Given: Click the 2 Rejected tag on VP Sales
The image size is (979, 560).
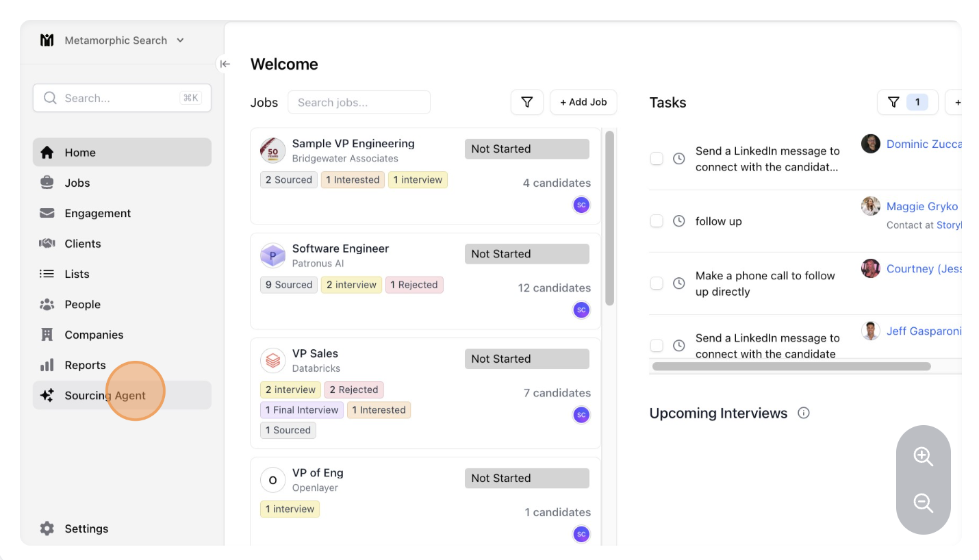Looking at the screenshot, I should click(354, 390).
